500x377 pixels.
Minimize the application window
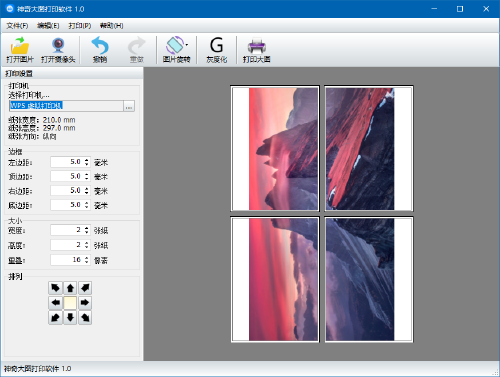(434, 9)
